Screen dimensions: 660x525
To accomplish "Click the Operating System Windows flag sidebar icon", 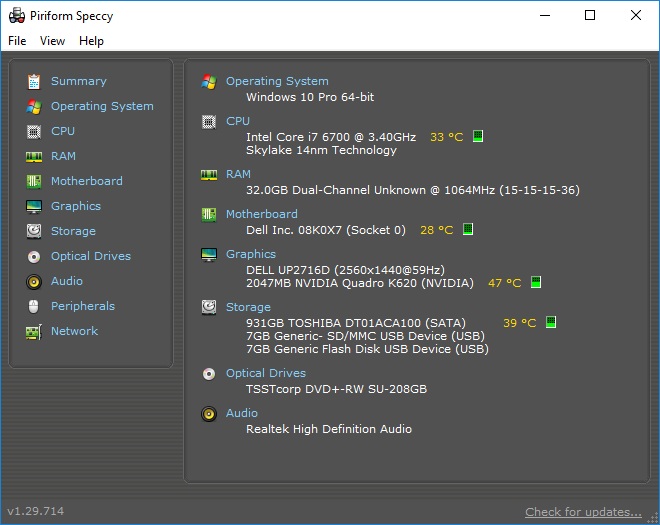I will 34,107.
